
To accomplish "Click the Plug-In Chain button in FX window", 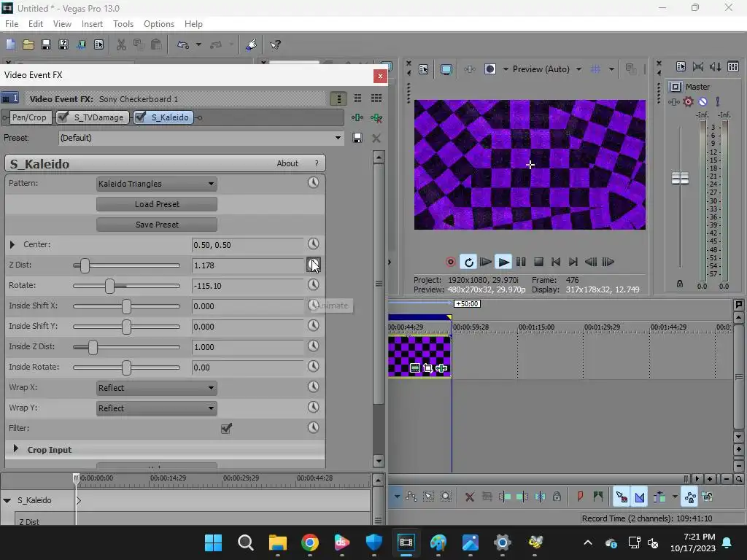I will pyautogui.click(x=357, y=117).
